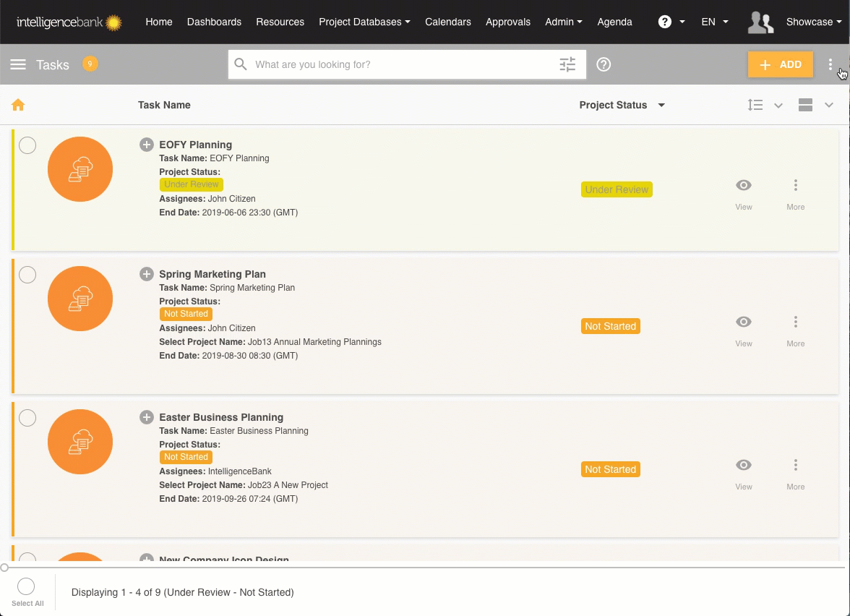Select the EOFY Planning checkbox
This screenshot has height=616, width=850.
27,145
